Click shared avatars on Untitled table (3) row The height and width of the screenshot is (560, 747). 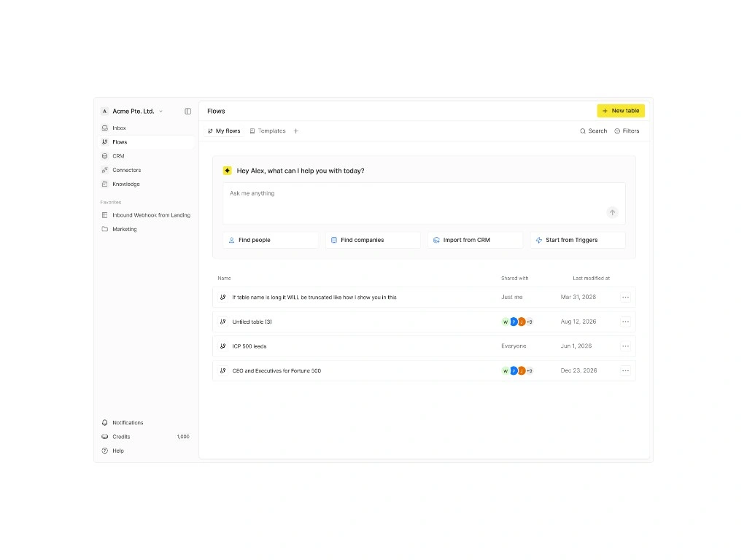(x=517, y=322)
